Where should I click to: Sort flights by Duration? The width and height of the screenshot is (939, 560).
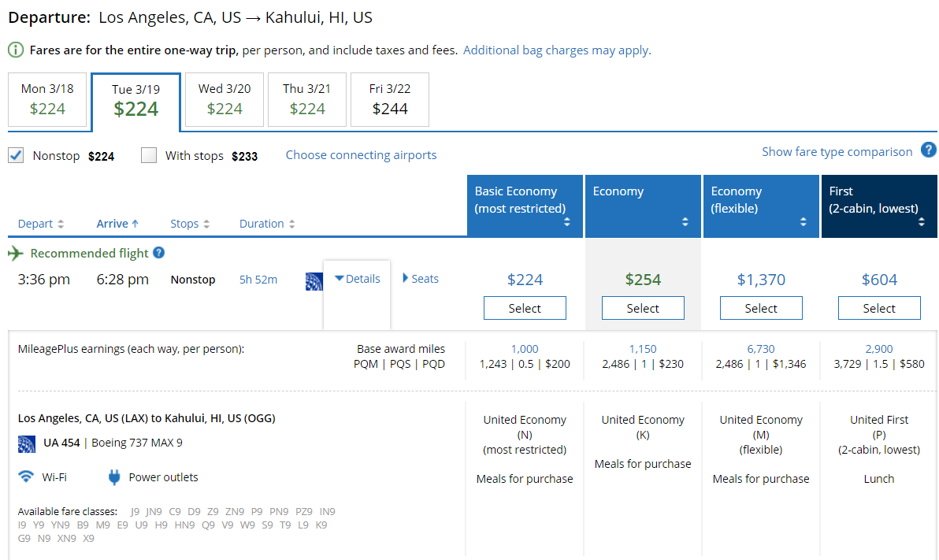click(267, 224)
